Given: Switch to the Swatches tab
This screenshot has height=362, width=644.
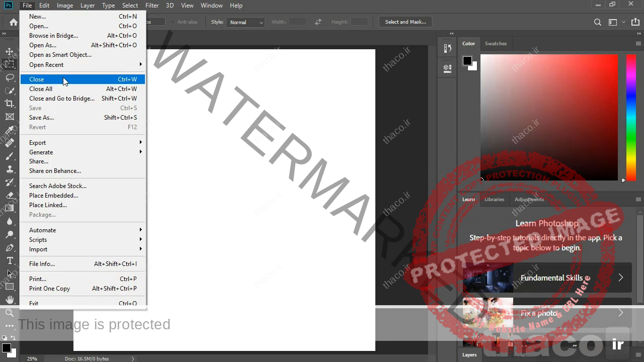Looking at the screenshot, I should tap(496, 44).
